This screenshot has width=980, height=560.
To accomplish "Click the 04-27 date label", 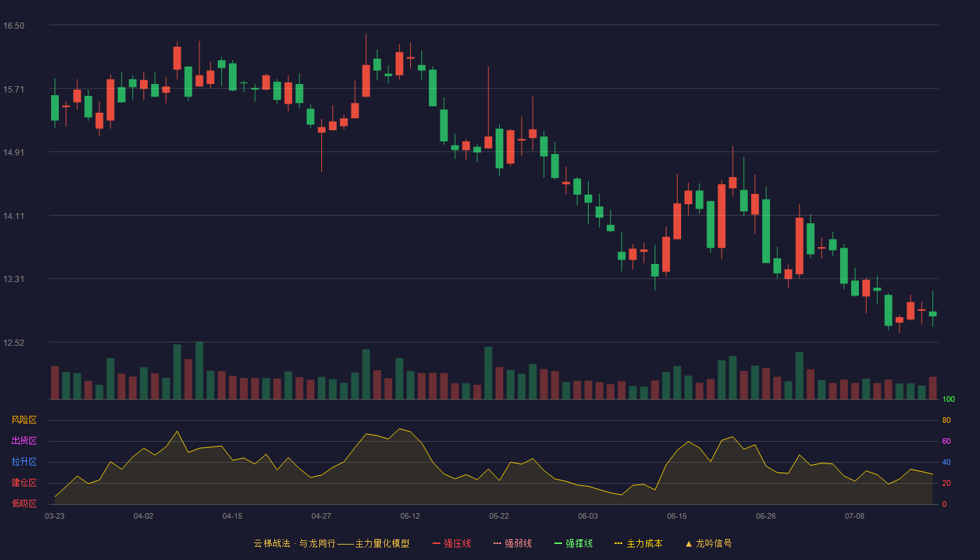I will [x=321, y=516].
